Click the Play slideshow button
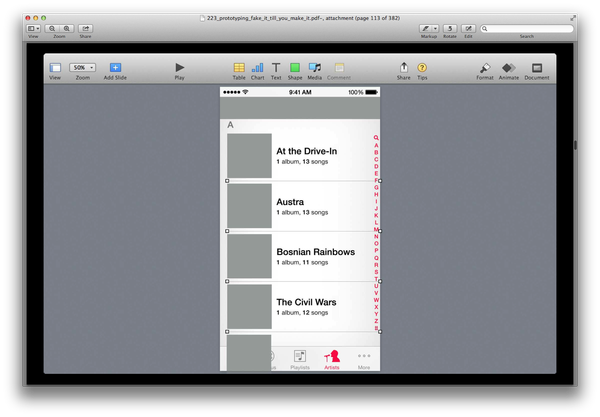This screenshot has width=600, height=417. 180,68
